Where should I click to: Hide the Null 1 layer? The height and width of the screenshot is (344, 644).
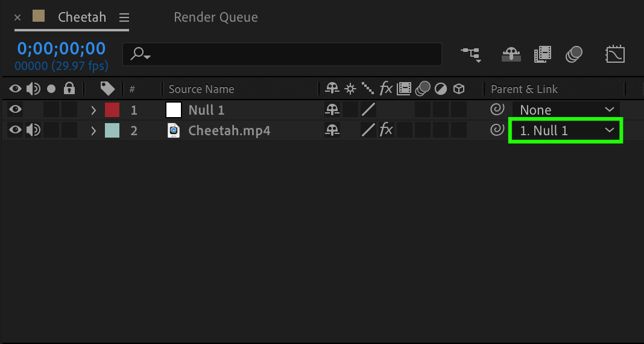pos(16,109)
